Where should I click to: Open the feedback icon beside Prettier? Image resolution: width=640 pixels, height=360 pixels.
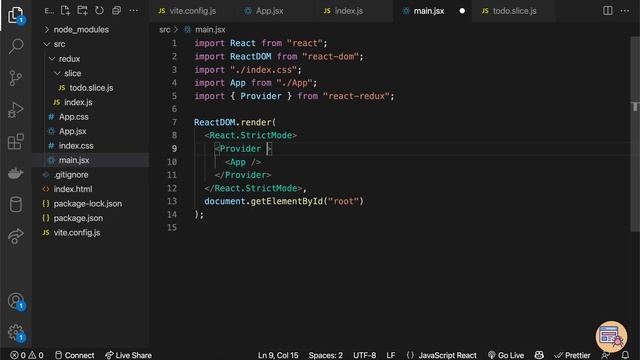coord(605,355)
